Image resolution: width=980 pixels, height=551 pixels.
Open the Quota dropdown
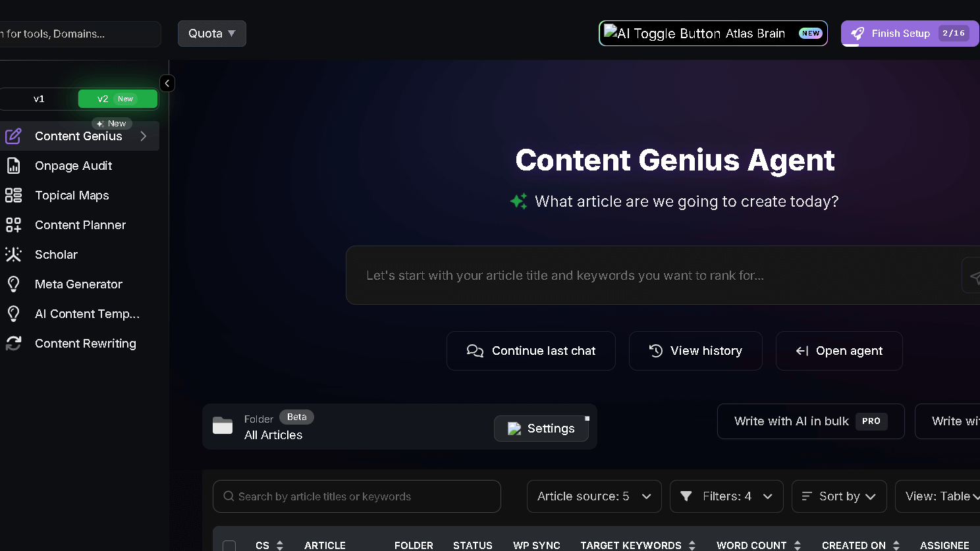[x=211, y=33]
